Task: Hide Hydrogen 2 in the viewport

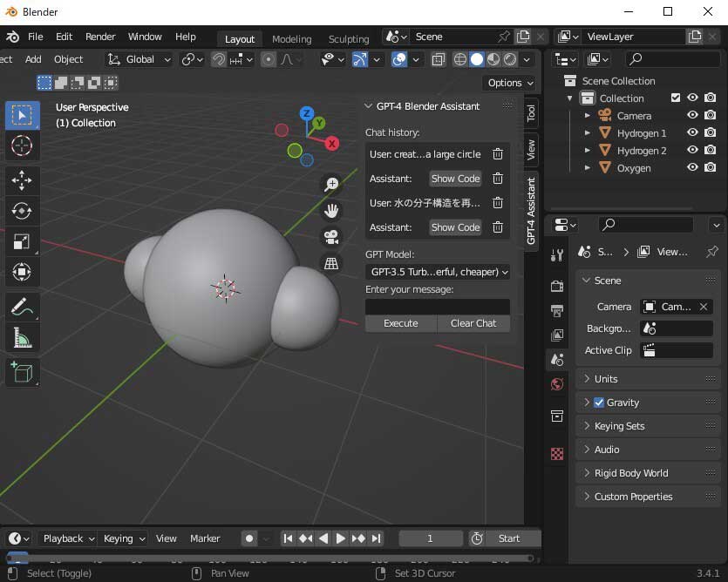Action: 692,150
